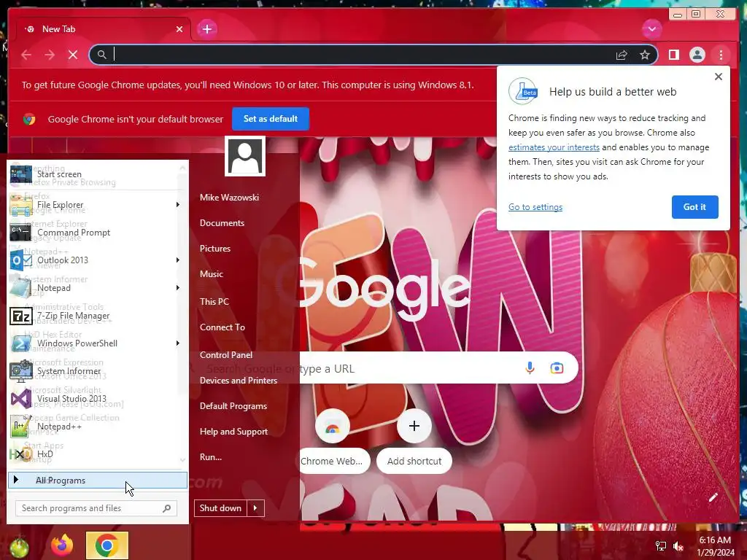Expand Windows PowerShell jump list arrow
Screen dimensions: 747x560
pos(178,343)
